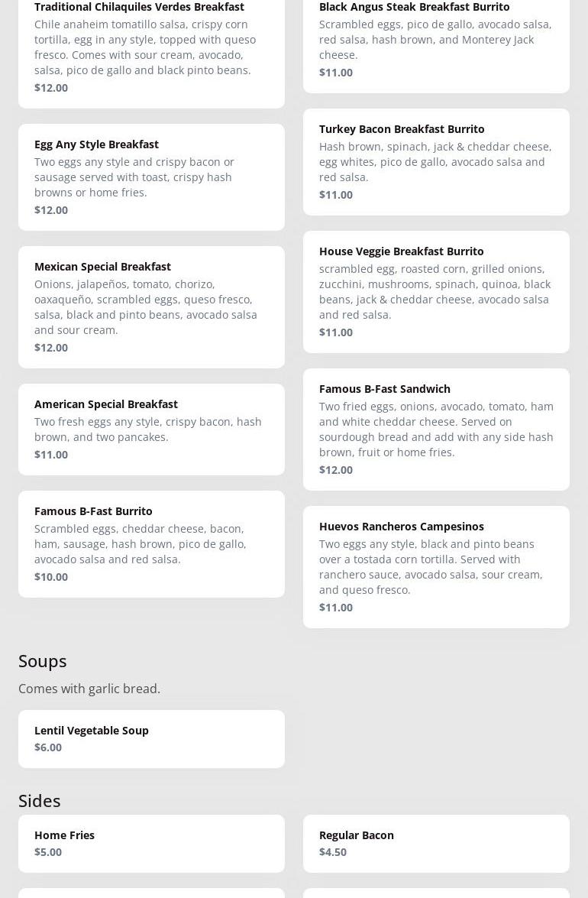Click the Soups section heading

coord(43,660)
